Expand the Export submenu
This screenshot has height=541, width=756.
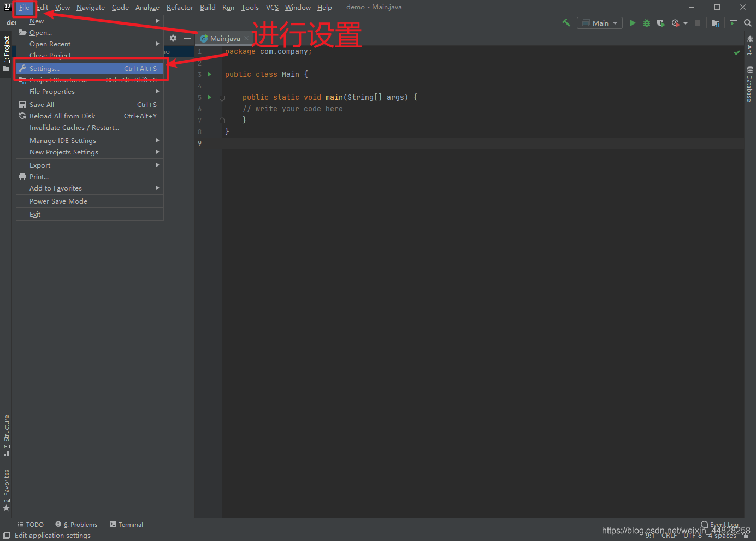(90, 165)
